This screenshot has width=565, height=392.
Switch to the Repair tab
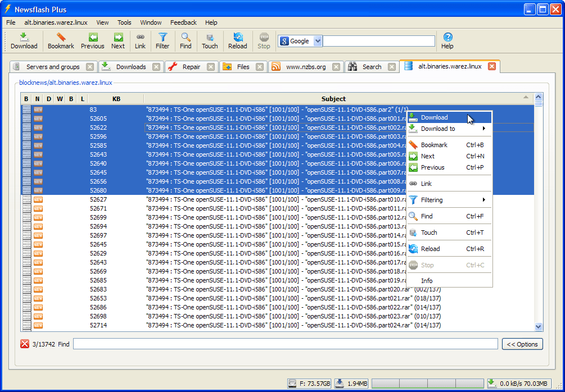(x=191, y=67)
